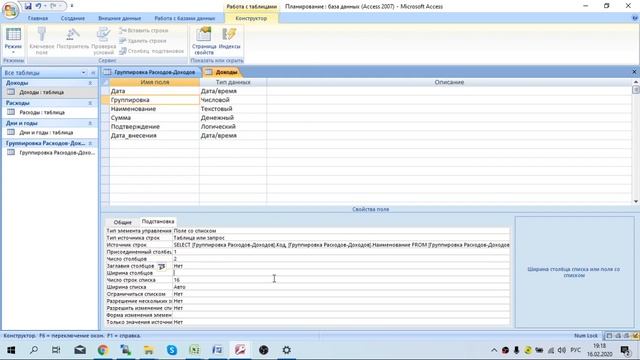Close the Доходы table document pane
640x360 pixels.
(x=634, y=72)
